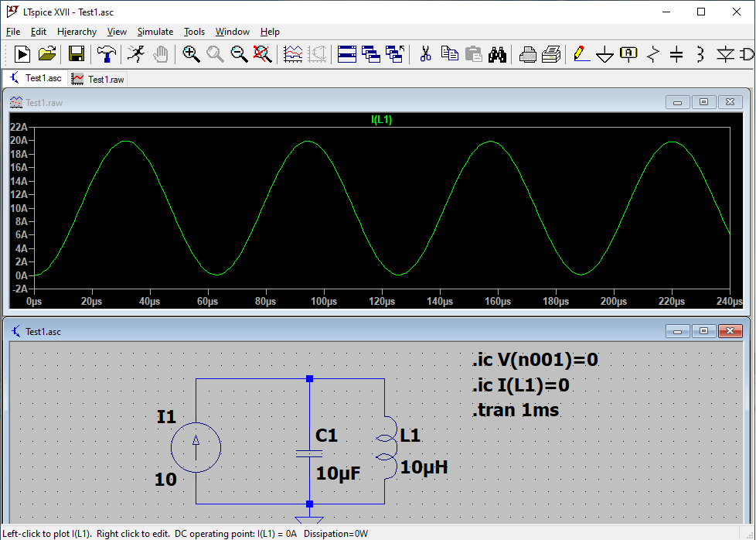Select the Place Inductor tool

pos(700,54)
